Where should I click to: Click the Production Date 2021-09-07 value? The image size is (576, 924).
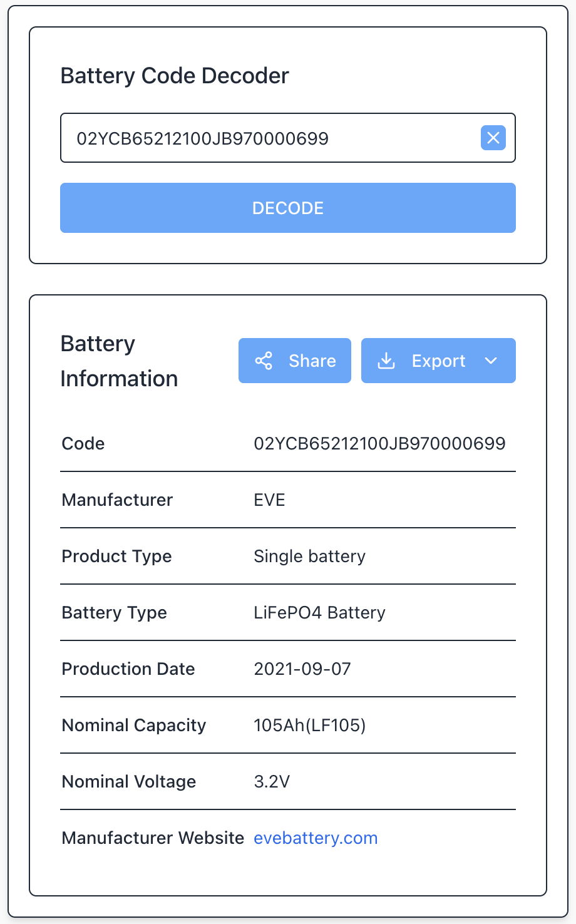click(302, 669)
